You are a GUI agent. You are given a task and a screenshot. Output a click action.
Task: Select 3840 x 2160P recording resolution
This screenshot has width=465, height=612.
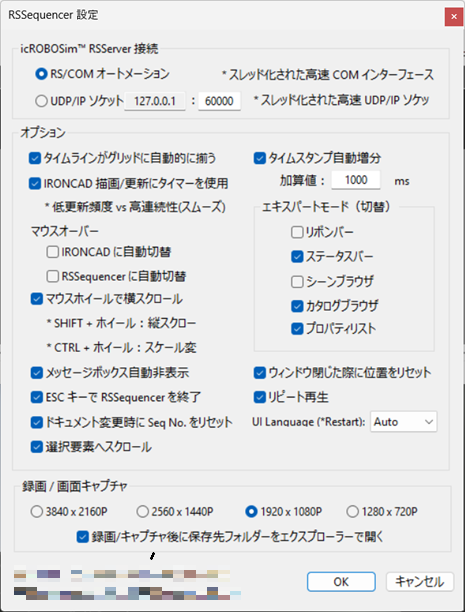(37, 511)
